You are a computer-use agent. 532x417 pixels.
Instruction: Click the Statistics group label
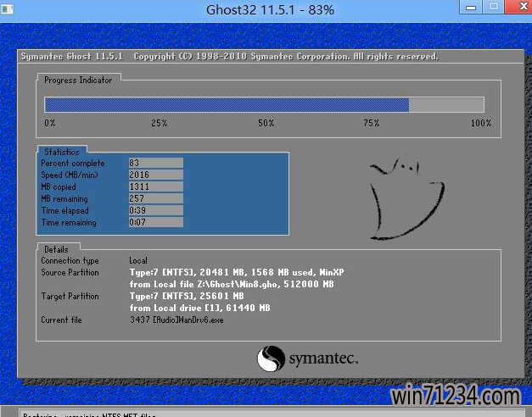click(62, 152)
